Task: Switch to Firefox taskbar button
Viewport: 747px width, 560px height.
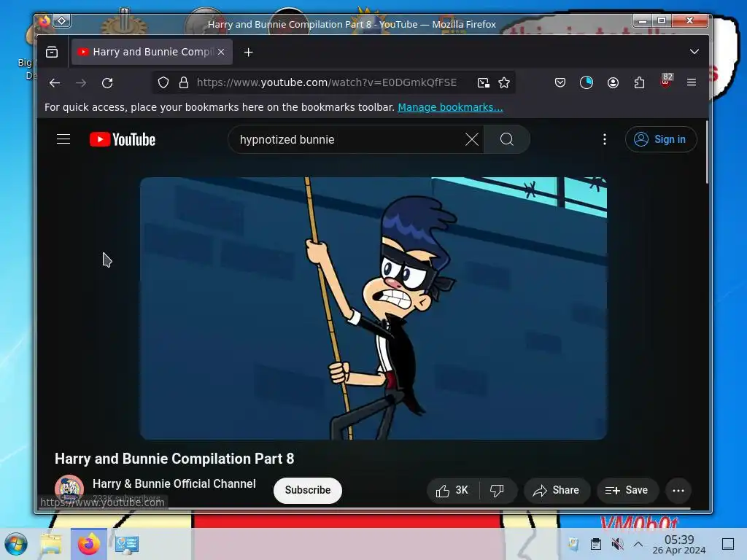Action: (88, 544)
